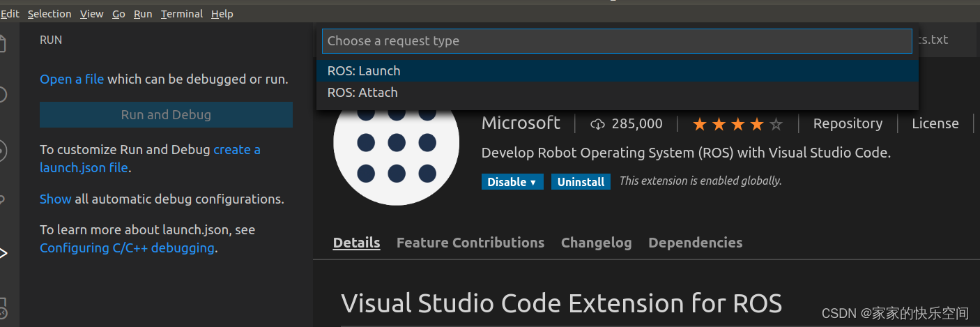Switch to the editor tab ending in .txt
Screen dimensions: 980x327
(934, 40)
